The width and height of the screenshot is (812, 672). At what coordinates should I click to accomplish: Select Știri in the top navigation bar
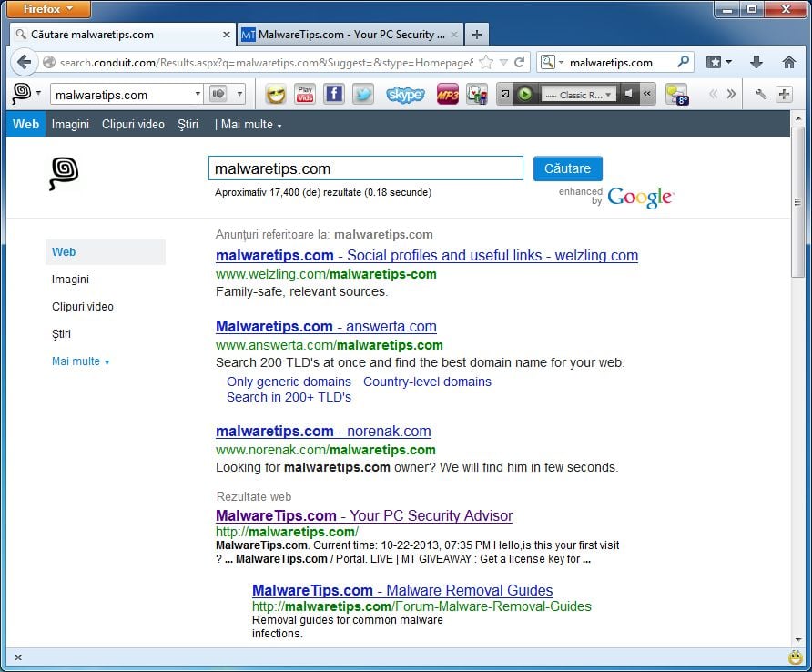188,125
